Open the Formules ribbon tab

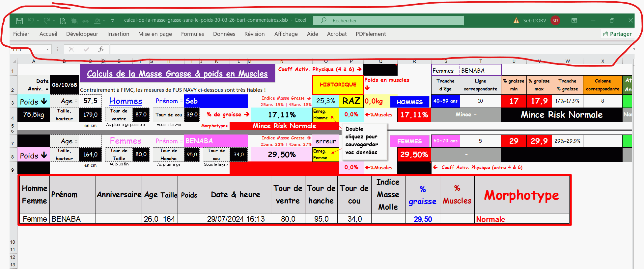[192, 34]
